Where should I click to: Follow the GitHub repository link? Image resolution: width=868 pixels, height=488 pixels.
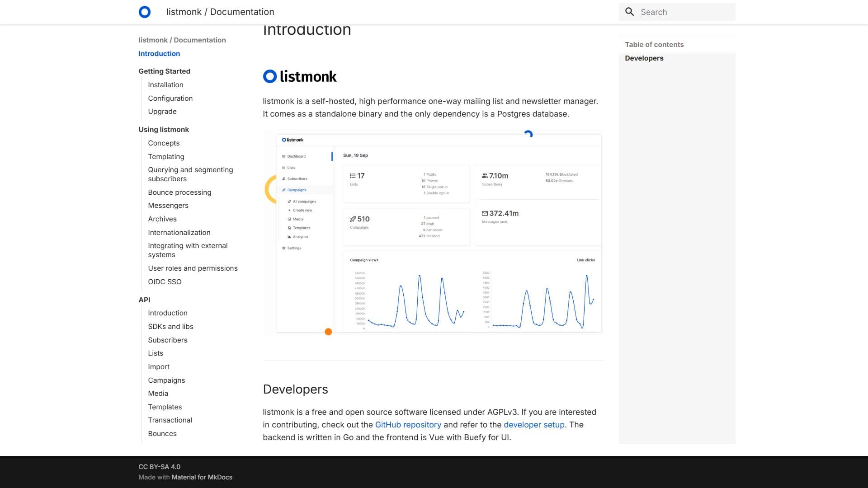pos(408,425)
